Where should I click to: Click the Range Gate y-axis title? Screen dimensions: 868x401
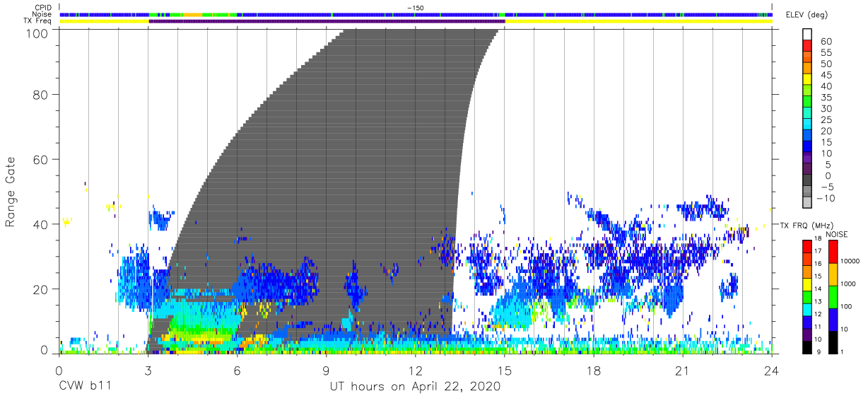coord(11,192)
